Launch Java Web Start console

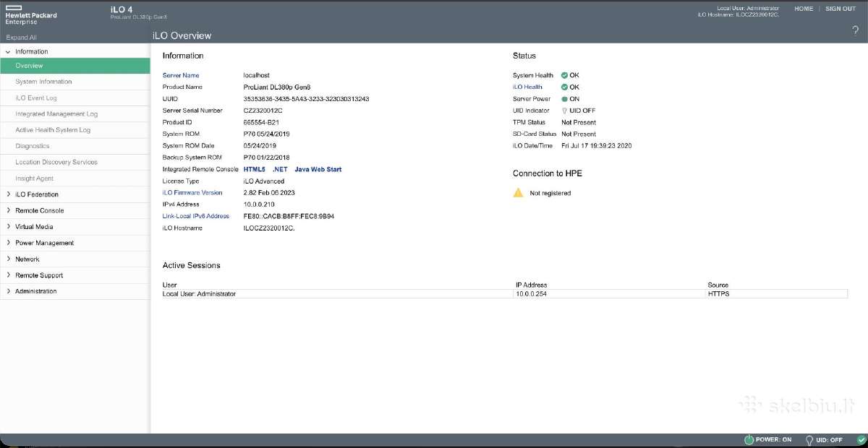coord(318,169)
